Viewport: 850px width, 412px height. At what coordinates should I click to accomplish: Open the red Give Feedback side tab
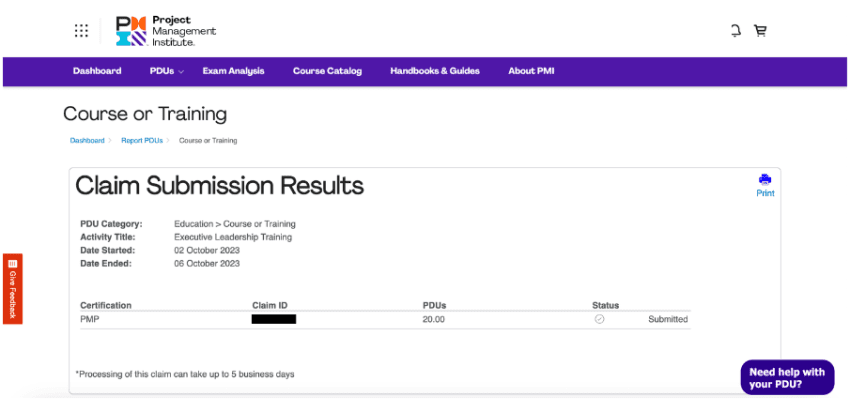point(12,289)
